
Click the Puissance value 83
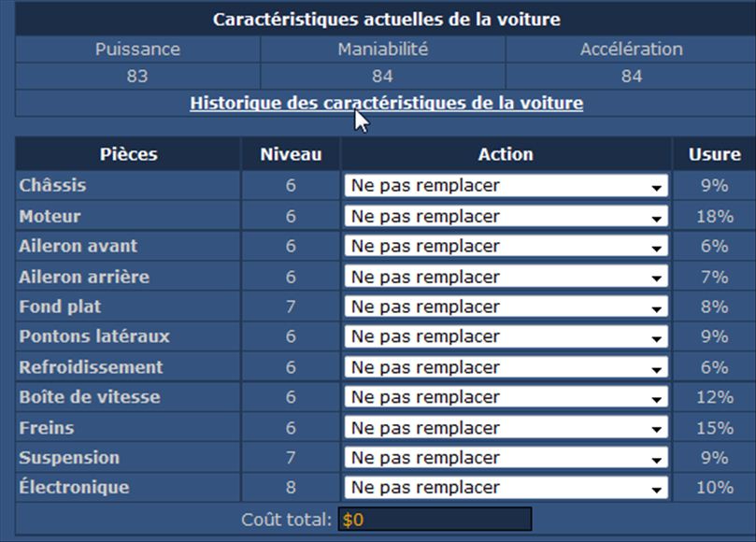[x=137, y=77]
